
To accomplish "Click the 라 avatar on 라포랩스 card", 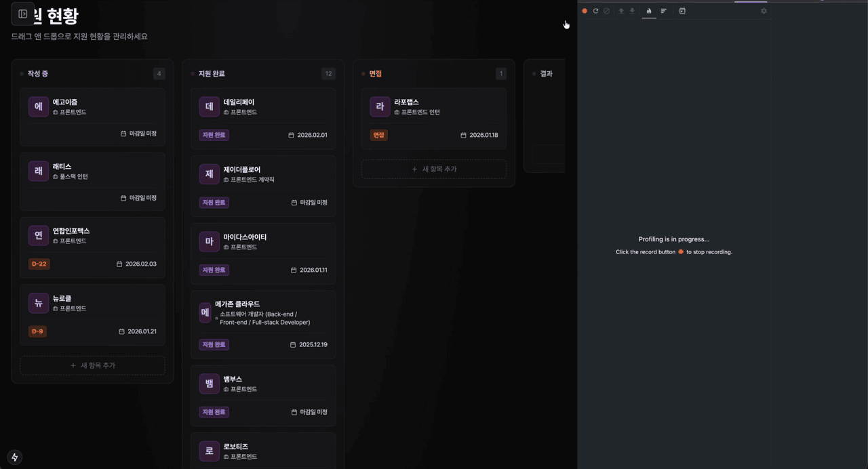I will (x=380, y=106).
